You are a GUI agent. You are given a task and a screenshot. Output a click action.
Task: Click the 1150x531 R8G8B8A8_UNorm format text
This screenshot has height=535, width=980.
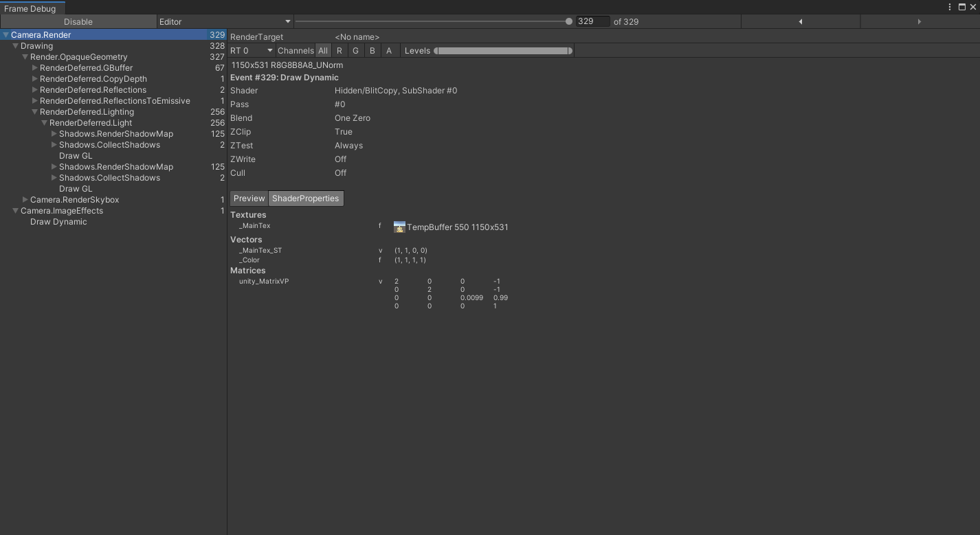[287, 65]
